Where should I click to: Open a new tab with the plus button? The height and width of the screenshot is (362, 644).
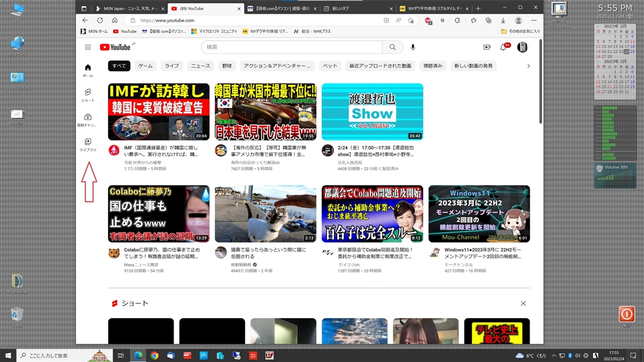pos(478,8)
